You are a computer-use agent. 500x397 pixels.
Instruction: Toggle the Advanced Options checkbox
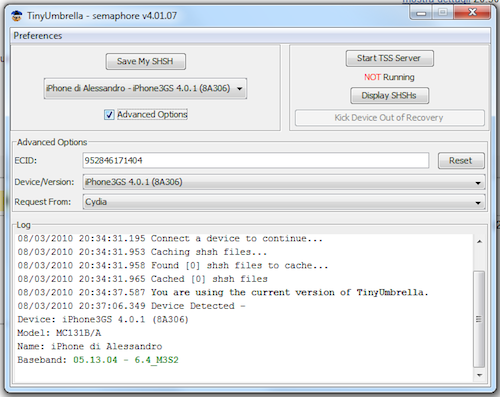[x=109, y=115]
